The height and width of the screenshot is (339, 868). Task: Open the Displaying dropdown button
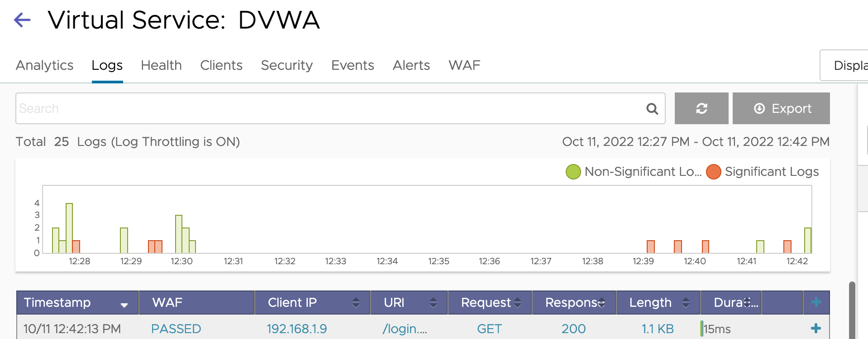[x=844, y=65]
